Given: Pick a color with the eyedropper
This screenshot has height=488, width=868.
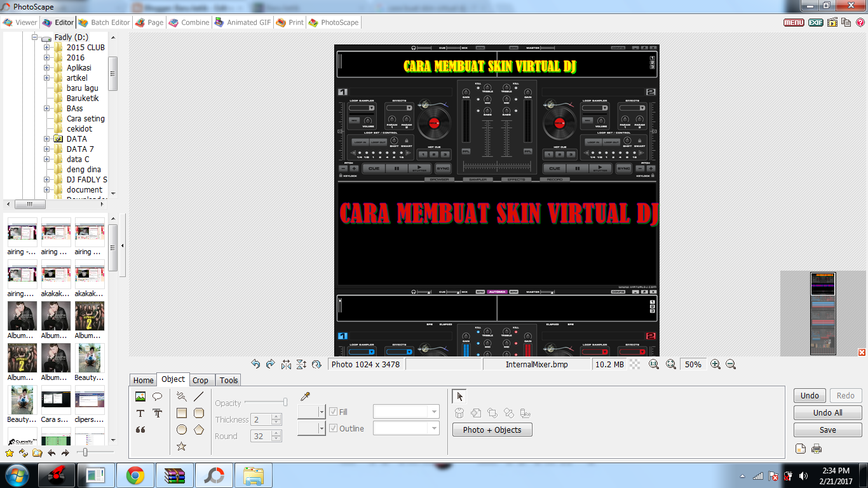Looking at the screenshot, I should [305, 396].
